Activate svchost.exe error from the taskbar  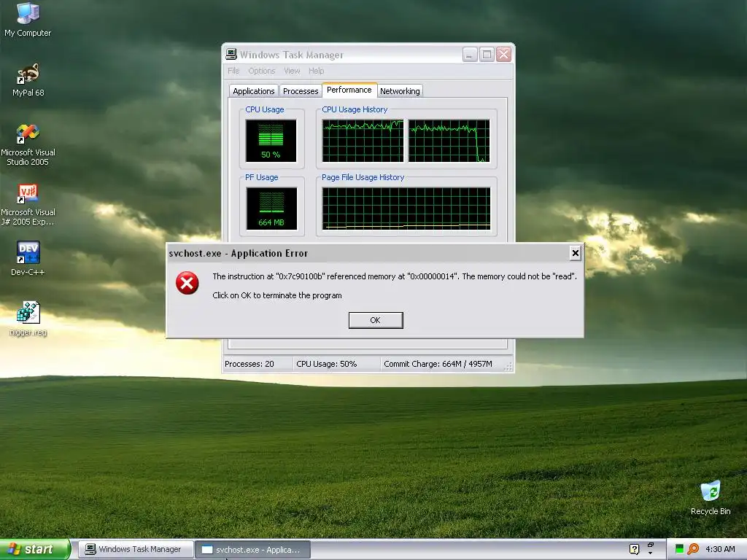(253, 550)
